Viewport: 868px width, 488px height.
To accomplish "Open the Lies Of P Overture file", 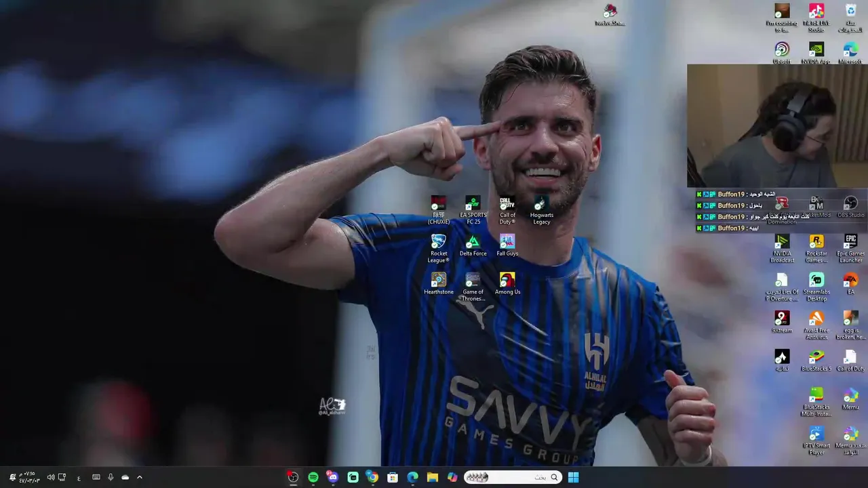I will (x=782, y=287).
